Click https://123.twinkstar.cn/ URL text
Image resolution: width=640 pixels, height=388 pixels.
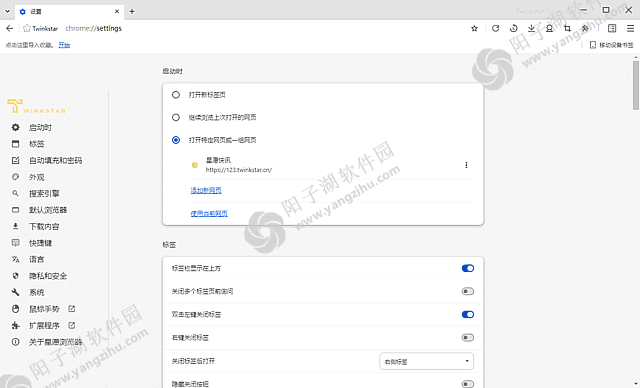239,170
